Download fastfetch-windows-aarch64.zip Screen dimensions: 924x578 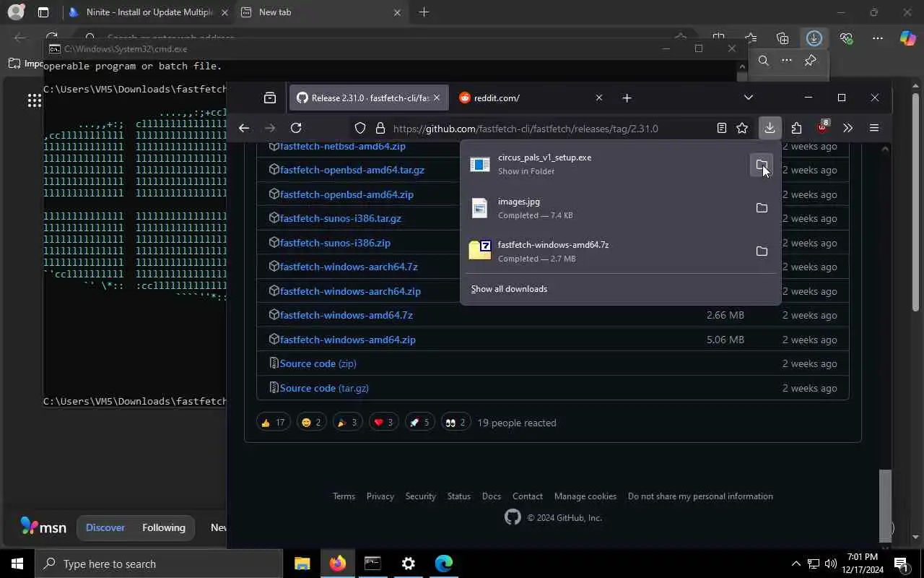pyautogui.click(x=350, y=291)
